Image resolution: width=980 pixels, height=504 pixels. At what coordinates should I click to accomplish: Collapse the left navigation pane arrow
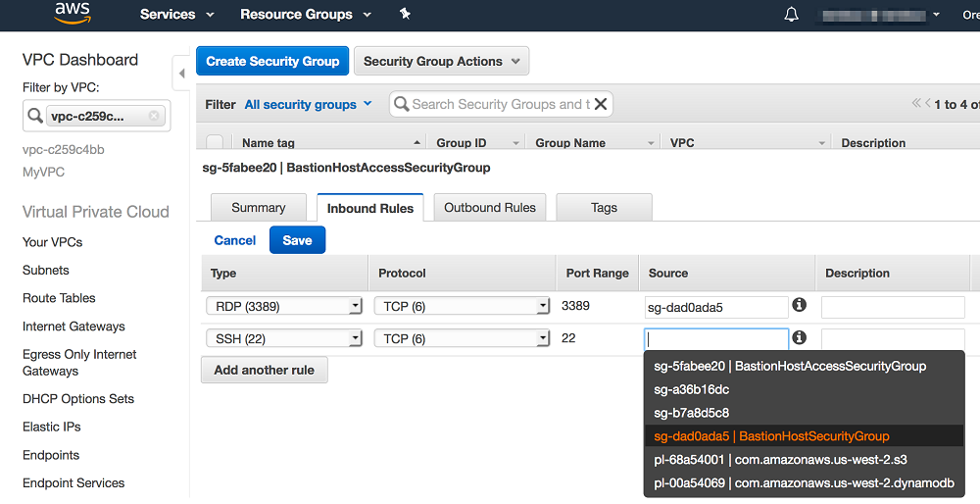181,74
